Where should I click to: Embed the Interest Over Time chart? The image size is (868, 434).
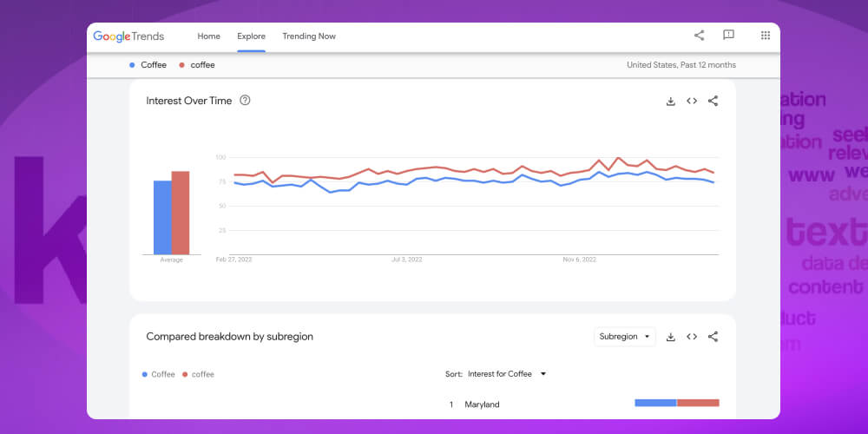click(x=692, y=101)
